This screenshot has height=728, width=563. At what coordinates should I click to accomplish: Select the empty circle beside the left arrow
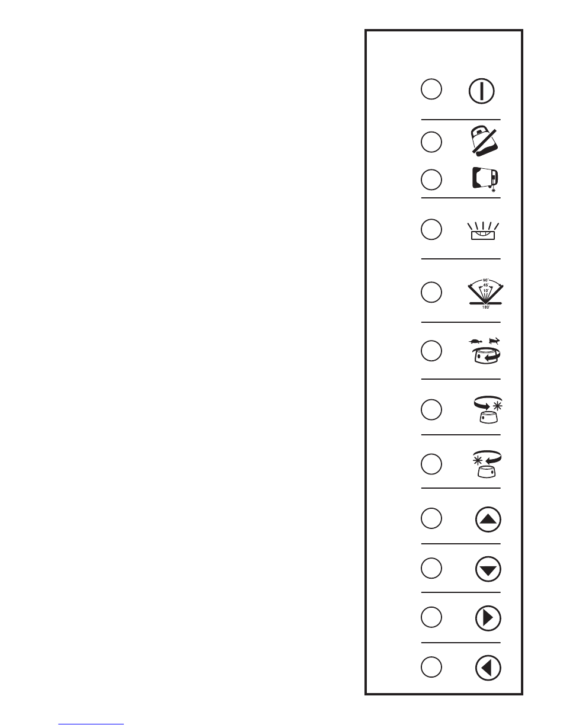[x=431, y=667]
